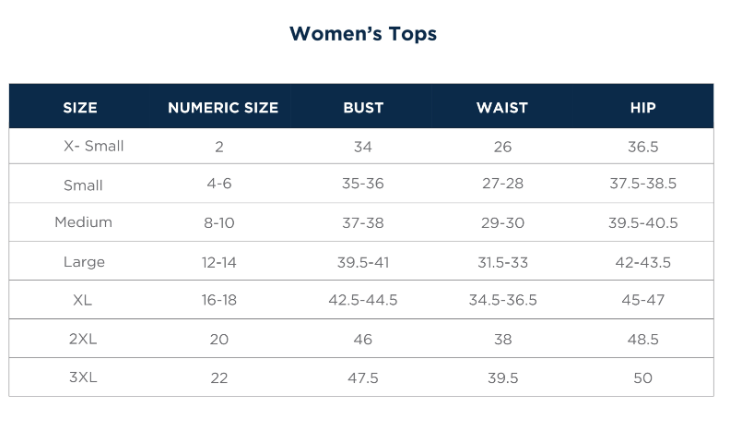Select the HIP column header
This screenshot has height=427, width=732.
(643, 108)
